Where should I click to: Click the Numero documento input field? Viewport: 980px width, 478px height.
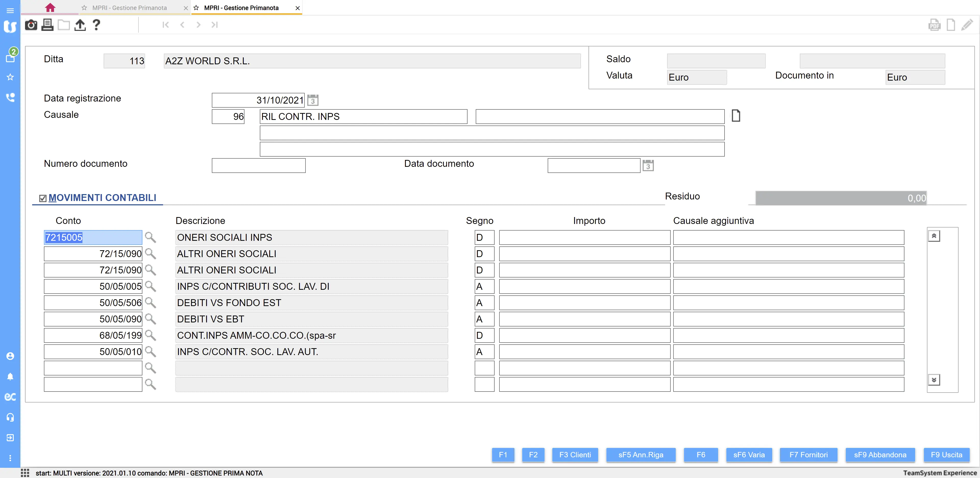259,166
